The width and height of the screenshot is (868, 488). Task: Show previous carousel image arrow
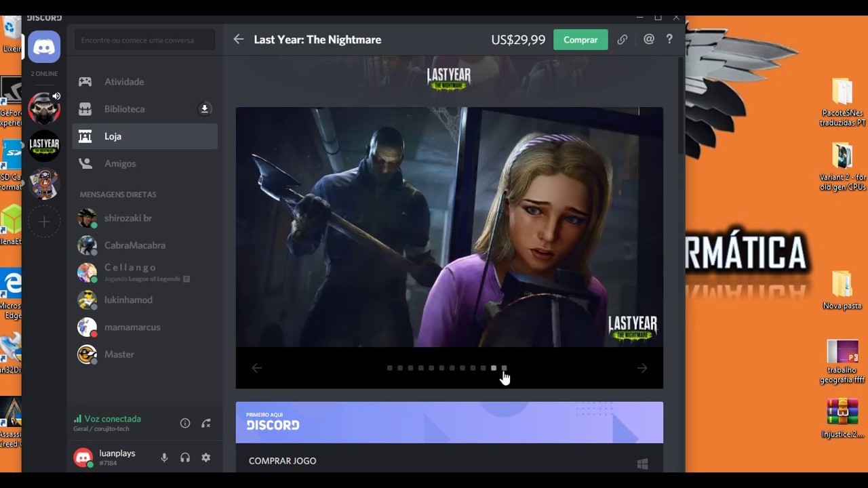click(x=256, y=368)
